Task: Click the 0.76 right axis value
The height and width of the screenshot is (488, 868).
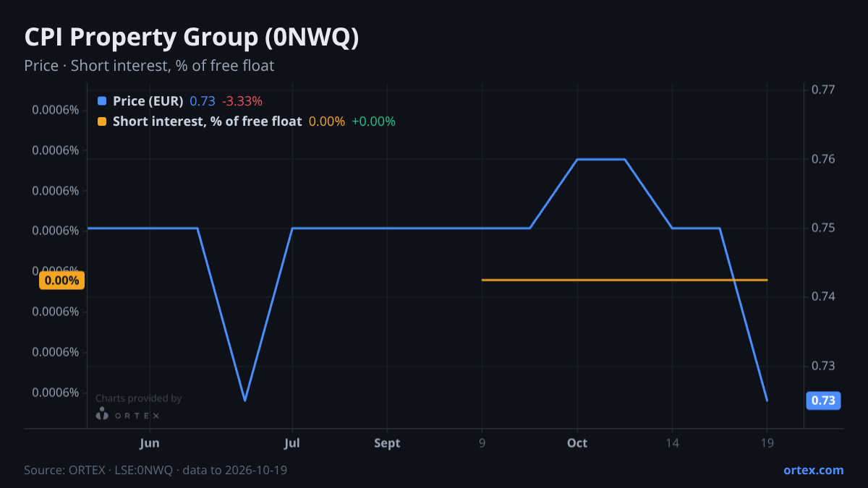Action: coord(823,159)
